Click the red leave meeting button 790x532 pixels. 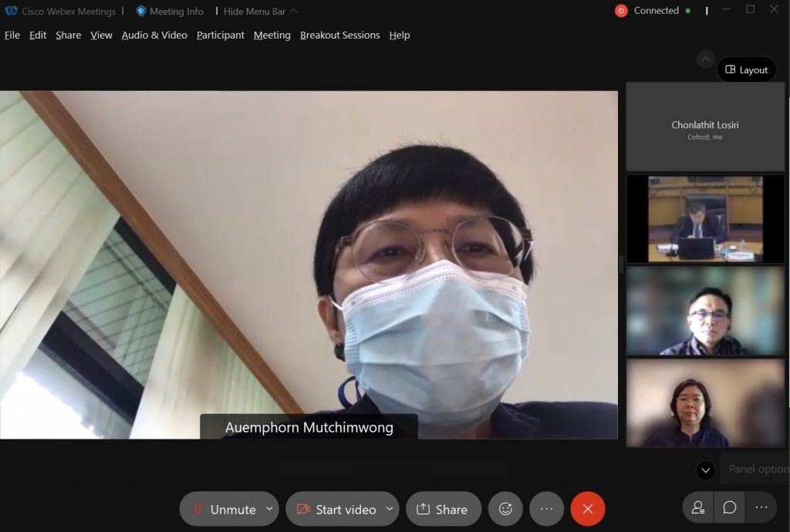tap(588, 509)
